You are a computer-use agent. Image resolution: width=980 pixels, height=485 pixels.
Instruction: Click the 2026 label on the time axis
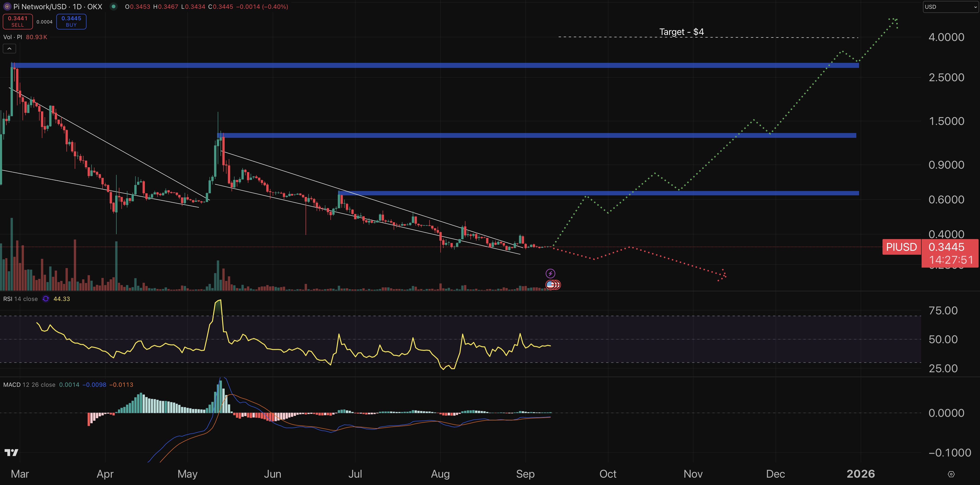tap(860, 474)
